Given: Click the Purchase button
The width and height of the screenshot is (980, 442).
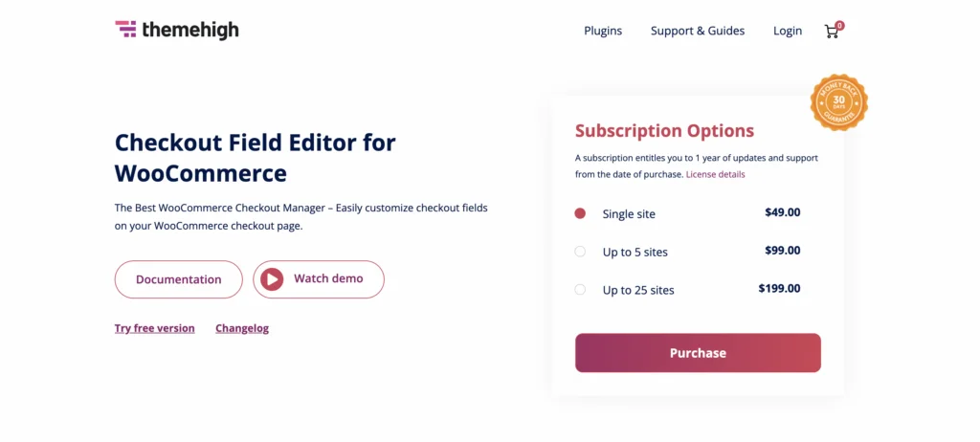Looking at the screenshot, I should click(x=698, y=353).
